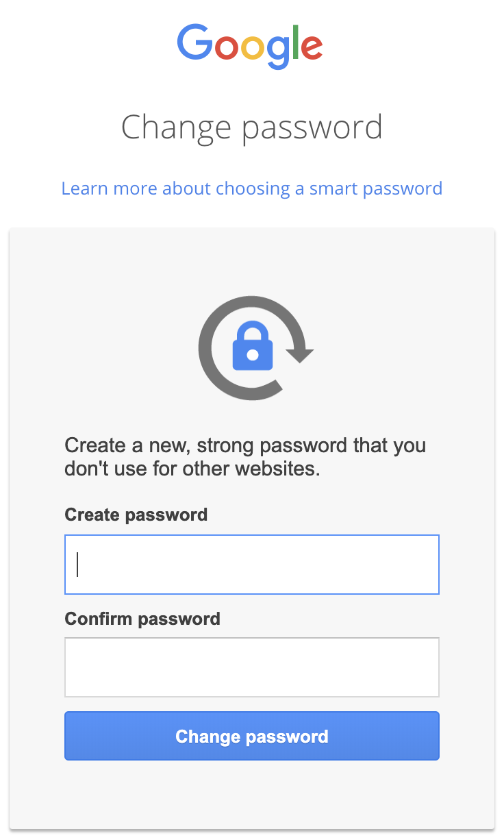Click the 'Create password' field label
Image resolution: width=504 pixels, height=840 pixels.
tap(136, 515)
